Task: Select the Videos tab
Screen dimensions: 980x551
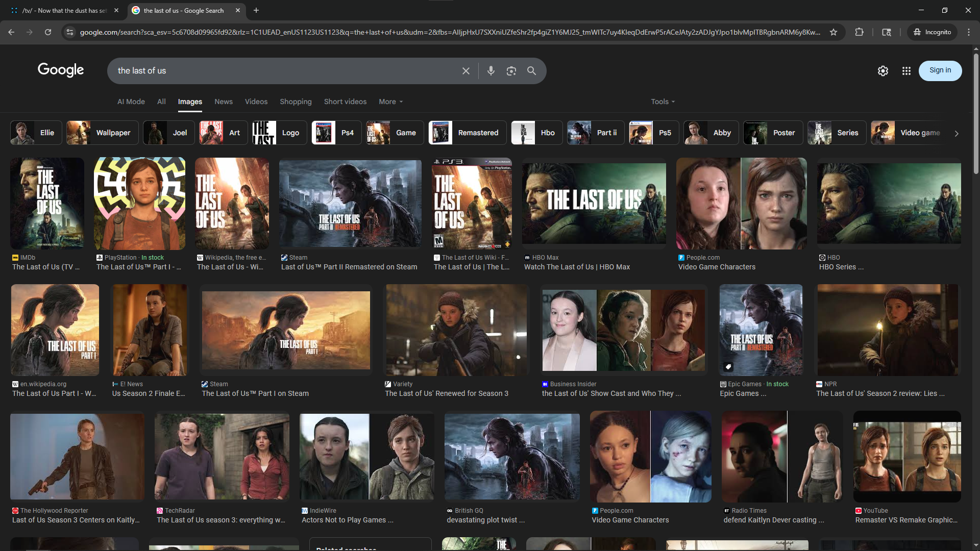Action: pos(256,102)
